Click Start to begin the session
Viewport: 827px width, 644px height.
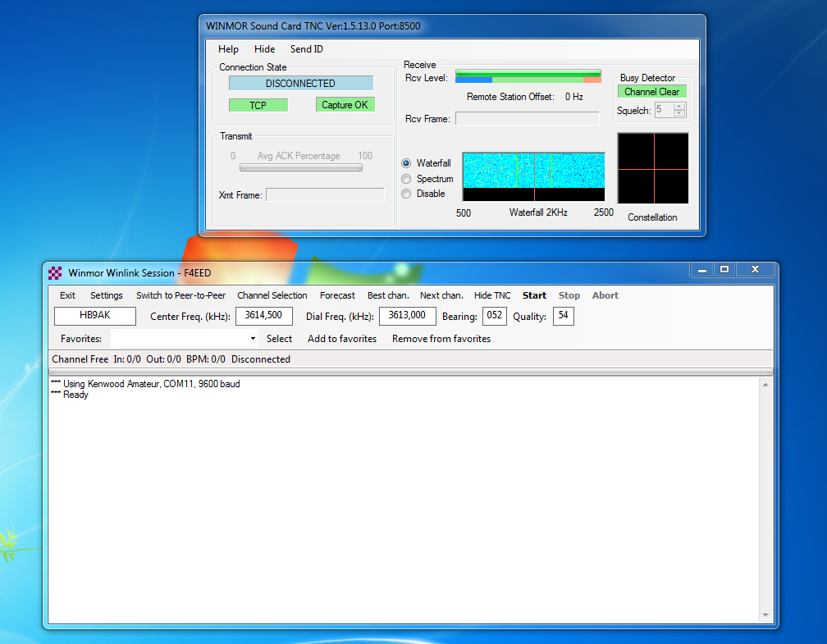click(534, 295)
